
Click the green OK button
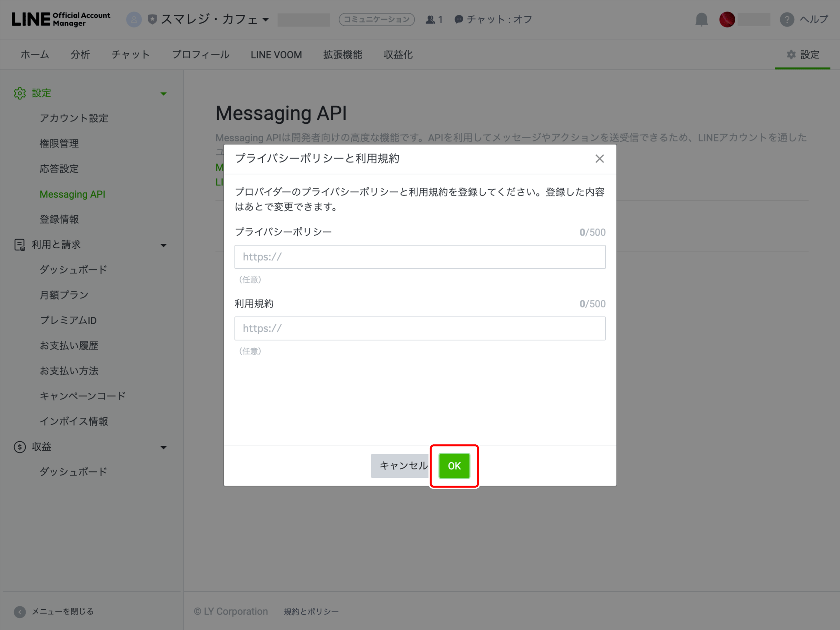pos(454,466)
